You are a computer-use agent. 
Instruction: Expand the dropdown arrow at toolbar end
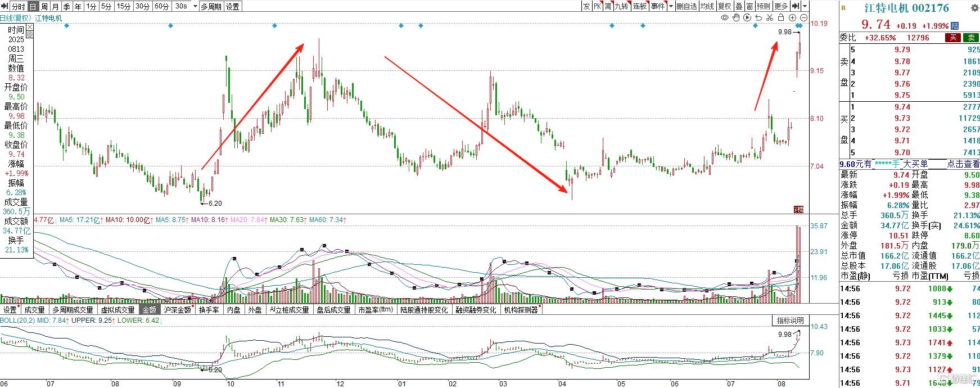point(805,6)
